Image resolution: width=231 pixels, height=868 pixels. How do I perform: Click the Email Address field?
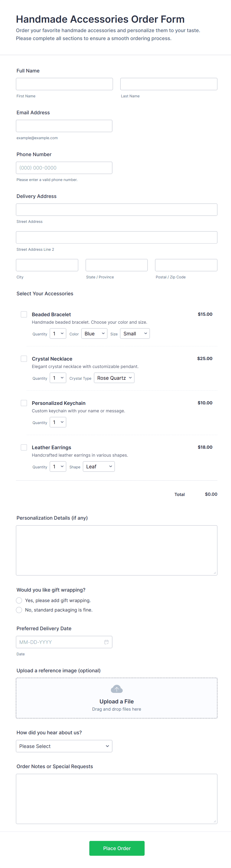[64, 126]
